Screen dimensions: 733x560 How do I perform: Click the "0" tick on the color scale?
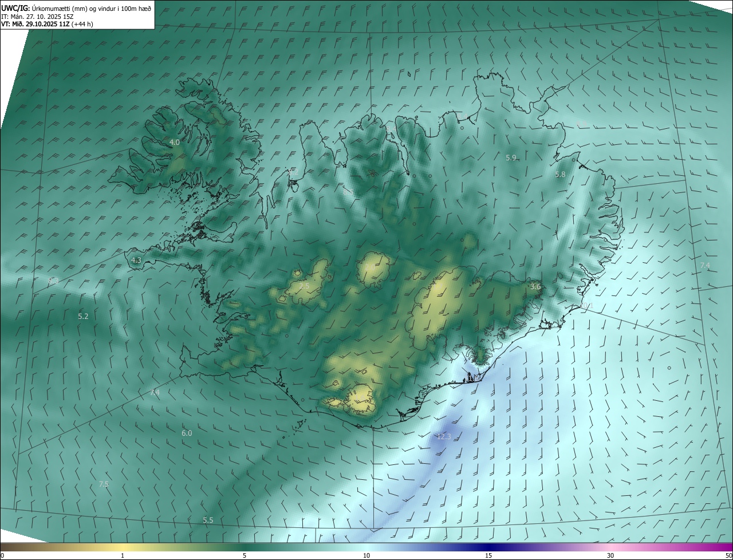(x=2, y=555)
